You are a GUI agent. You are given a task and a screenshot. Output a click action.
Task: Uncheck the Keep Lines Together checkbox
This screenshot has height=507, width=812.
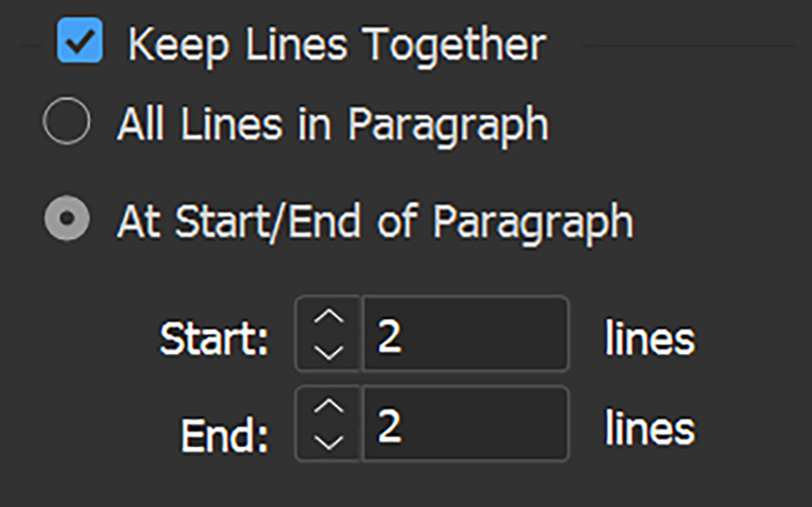[x=79, y=42]
